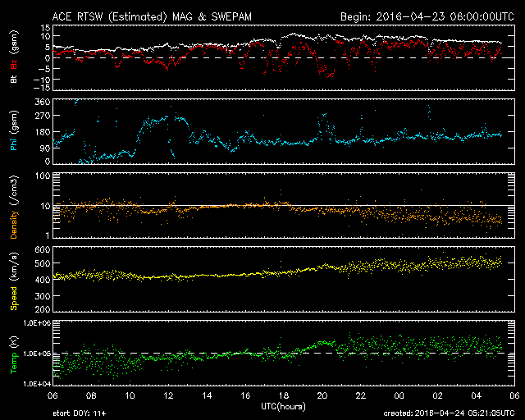Click the '360' tick label on Phi axis
The width and height of the screenshot is (525, 420).
[x=43, y=103]
